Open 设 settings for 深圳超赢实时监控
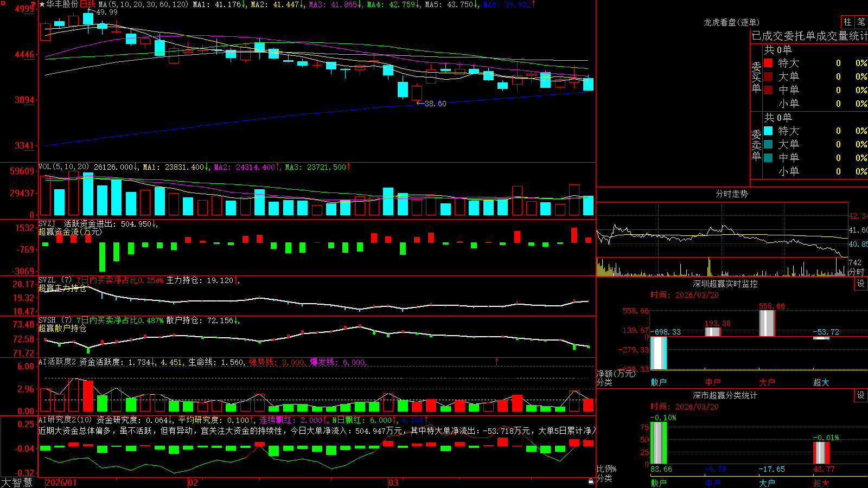This screenshot has height=488, width=868. [x=861, y=283]
